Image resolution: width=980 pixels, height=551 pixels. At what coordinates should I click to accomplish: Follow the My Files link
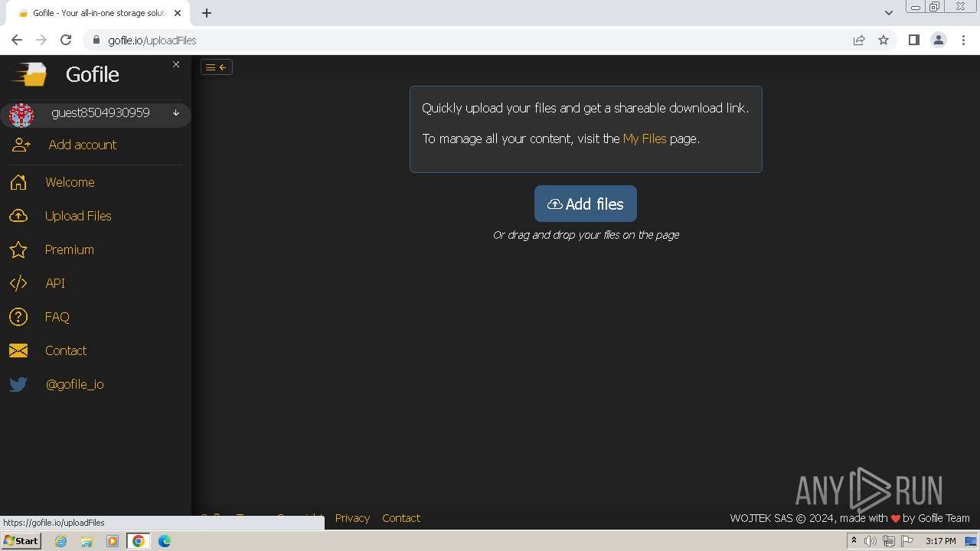(x=645, y=139)
